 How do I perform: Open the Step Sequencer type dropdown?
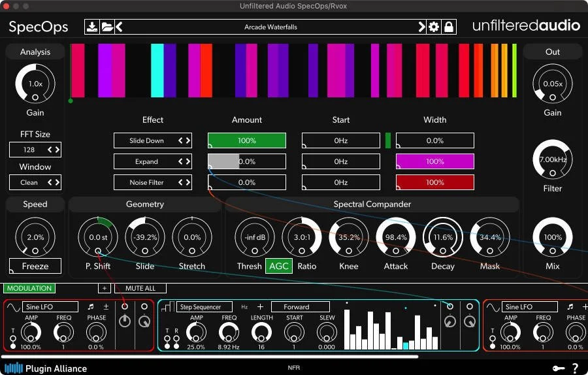click(204, 307)
